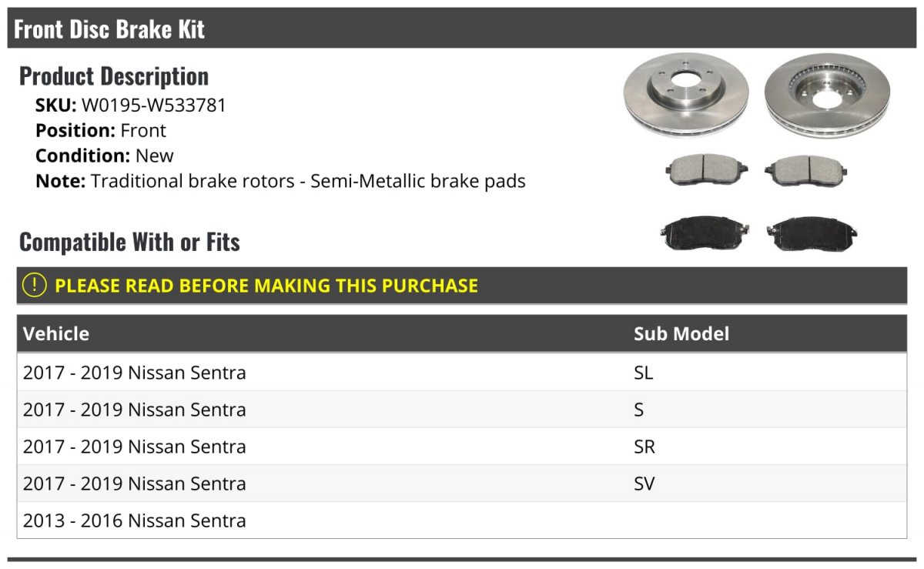Screen dimensions: 924x569
Task: Select the Nissan Sentra SL row
Action: tap(462, 373)
